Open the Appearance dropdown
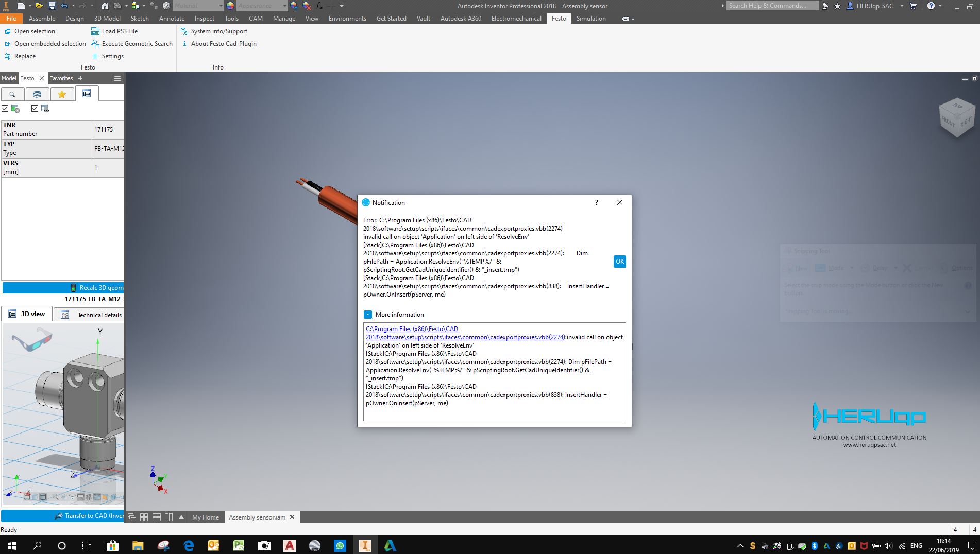Viewport: 980px width, 554px height. click(262, 6)
